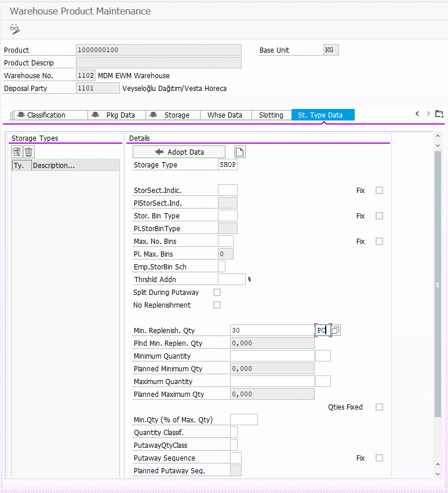Toggle Fix checkbox for StorSect.Indic.
The image size is (448, 493).
coord(380,191)
